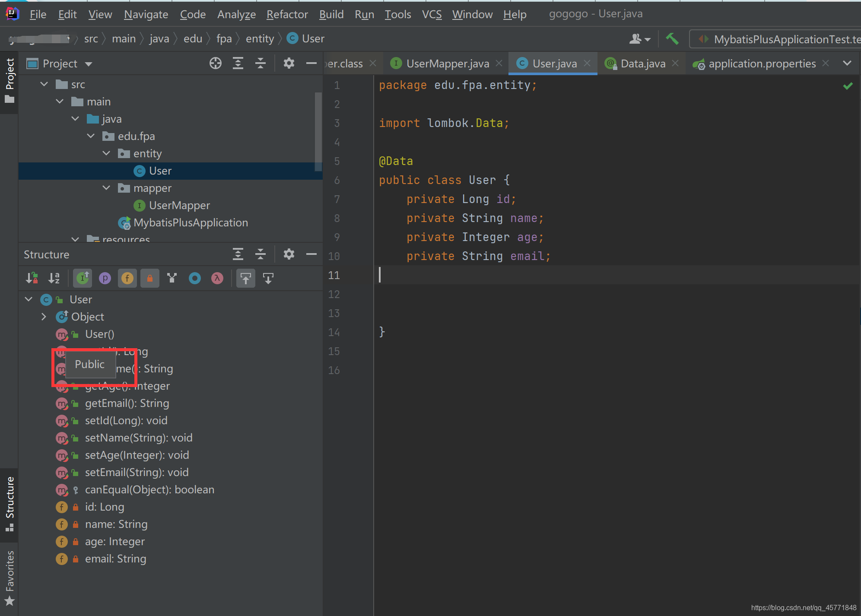Image resolution: width=861 pixels, height=616 pixels.
Task: Toggle Show Properties filter
Action: 105,278
